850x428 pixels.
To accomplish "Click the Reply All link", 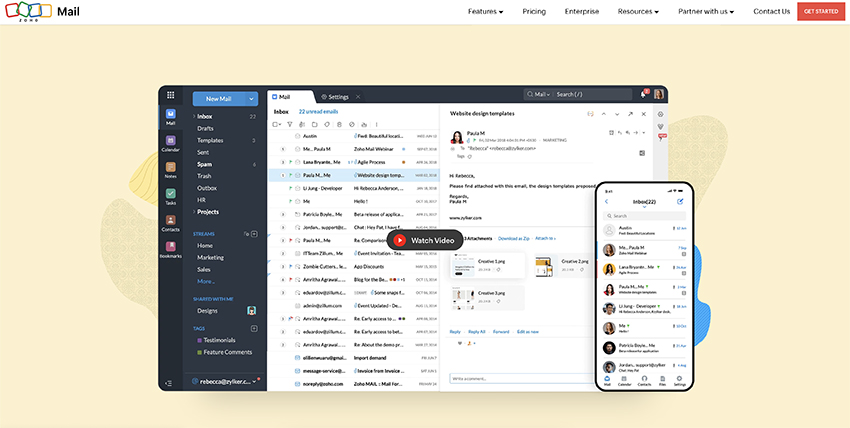I will pyautogui.click(x=476, y=332).
